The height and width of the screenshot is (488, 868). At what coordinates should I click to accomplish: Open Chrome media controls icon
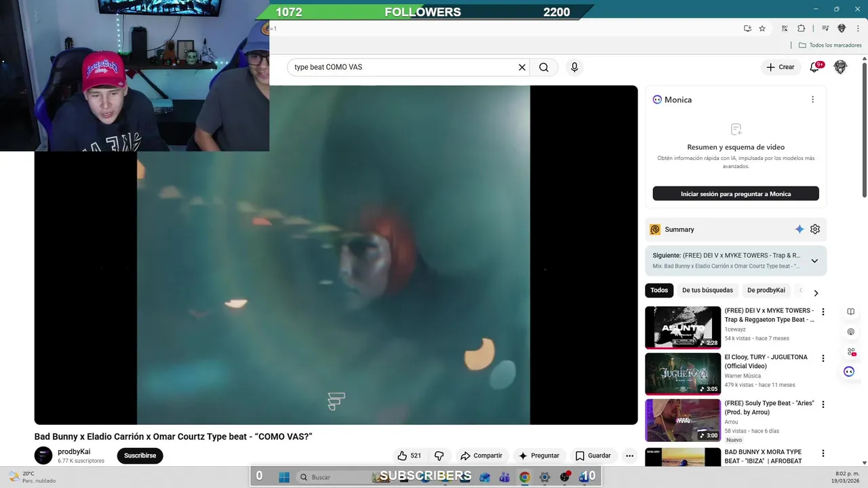pos(825,28)
